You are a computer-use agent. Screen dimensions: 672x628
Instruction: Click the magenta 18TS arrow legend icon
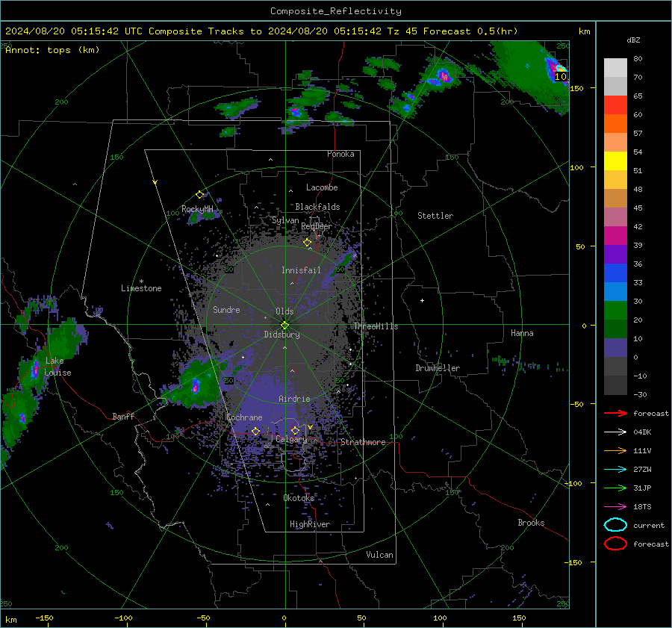pos(615,507)
